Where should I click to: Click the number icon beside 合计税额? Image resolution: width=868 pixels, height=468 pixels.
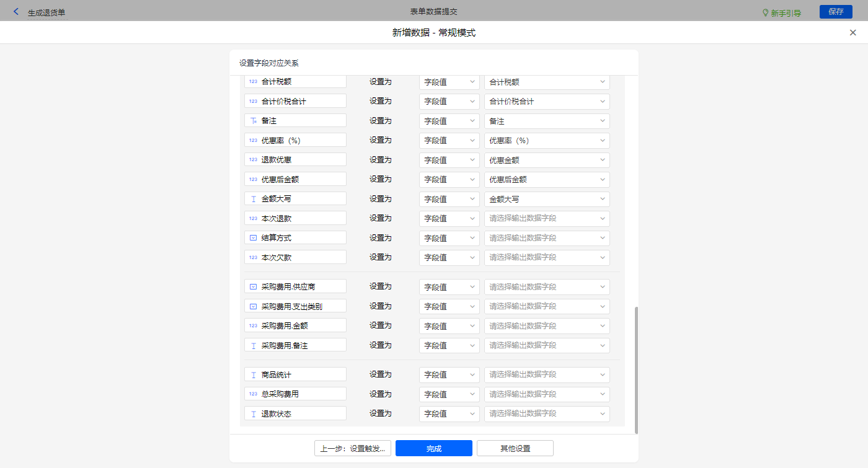[x=253, y=82]
